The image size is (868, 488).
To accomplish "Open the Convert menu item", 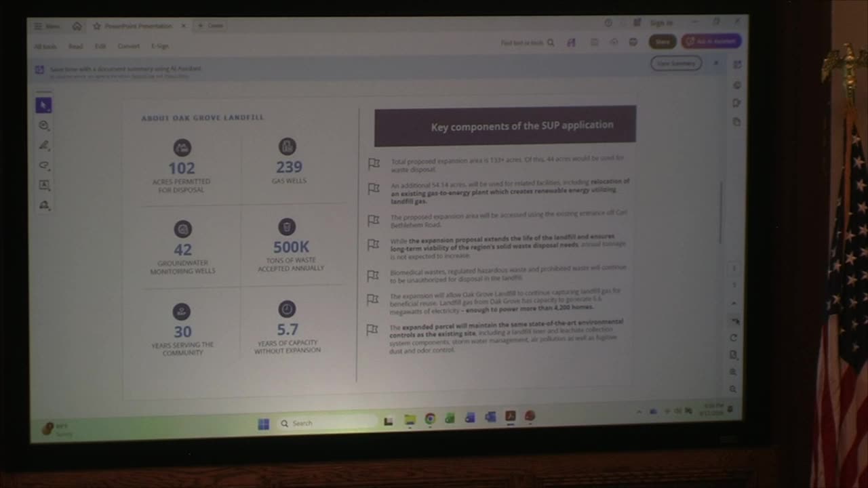I will (x=128, y=46).
